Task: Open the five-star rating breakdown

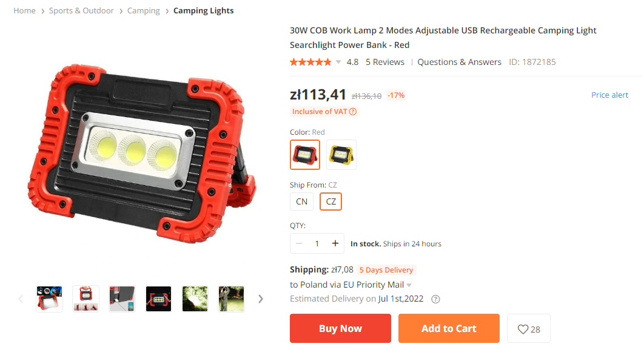Action: [x=310, y=62]
